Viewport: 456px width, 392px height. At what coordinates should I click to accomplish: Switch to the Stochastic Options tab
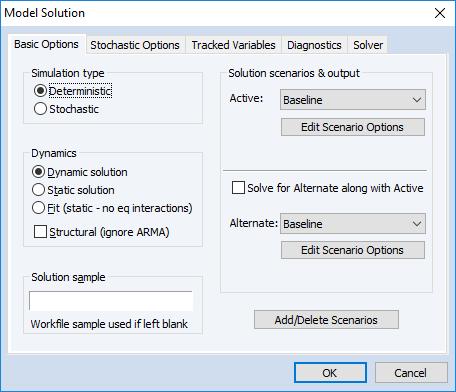pos(135,45)
